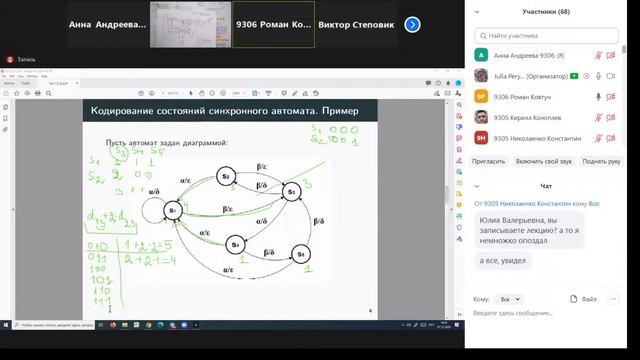The width and height of the screenshot is (640, 360).
Task: Select the arrow selection tool in PDF toolbar
Action: pyautogui.click(x=191, y=93)
